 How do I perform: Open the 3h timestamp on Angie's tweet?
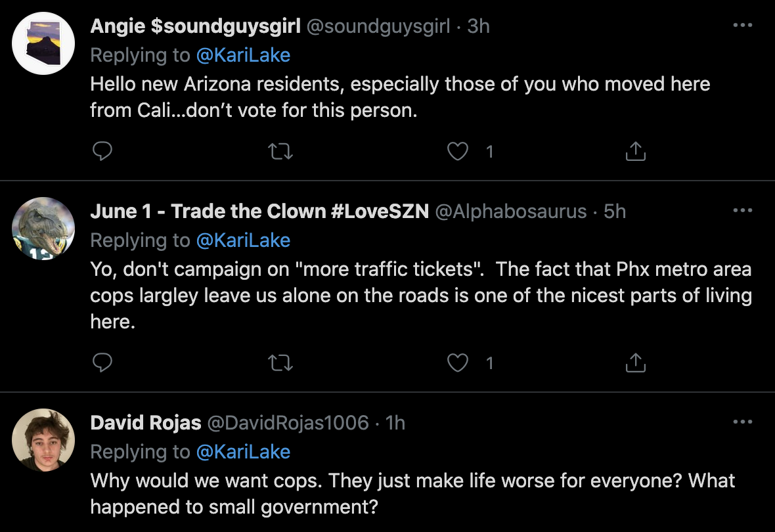pyautogui.click(x=478, y=26)
